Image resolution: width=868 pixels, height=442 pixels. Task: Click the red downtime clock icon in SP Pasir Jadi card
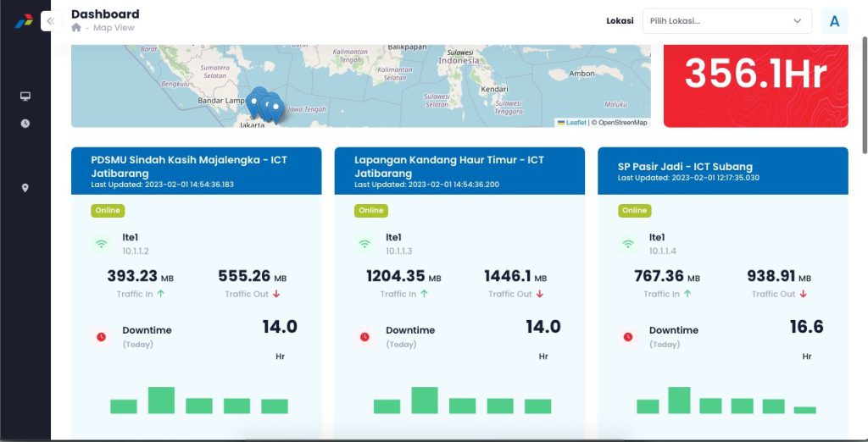coord(628,337)
